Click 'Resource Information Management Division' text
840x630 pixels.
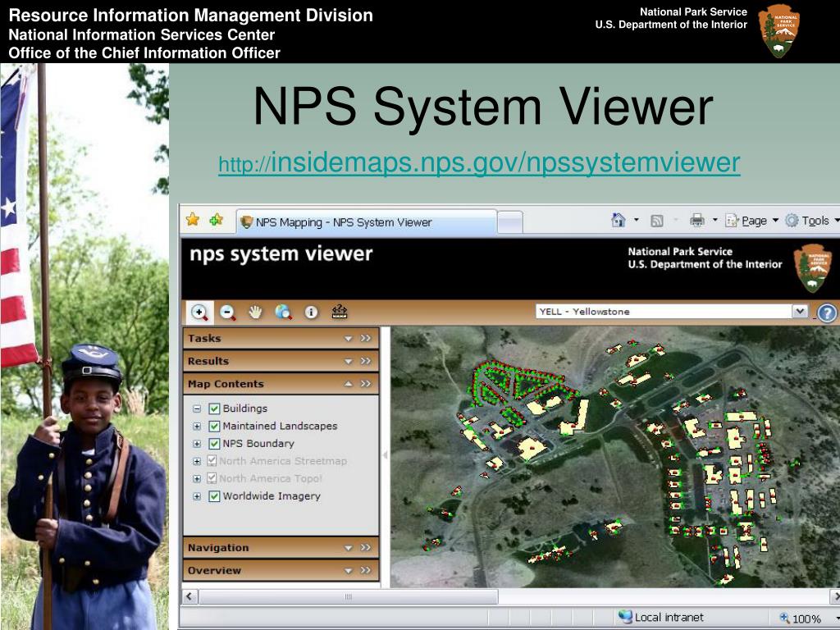click(190, 15)
